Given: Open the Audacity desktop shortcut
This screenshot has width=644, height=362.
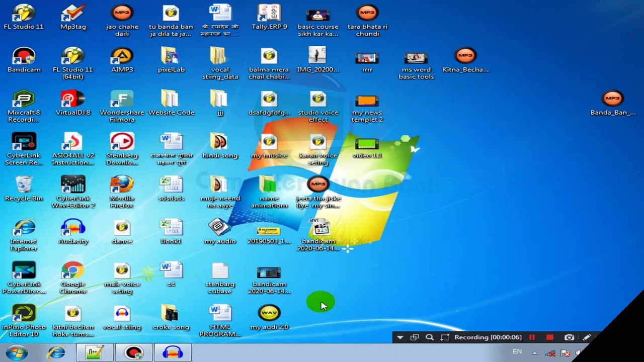Looking at the screenshot, I should point(73,232).
